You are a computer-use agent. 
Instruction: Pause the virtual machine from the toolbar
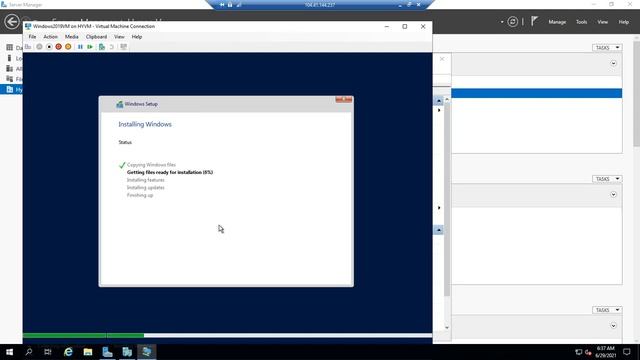click(80, 47)
